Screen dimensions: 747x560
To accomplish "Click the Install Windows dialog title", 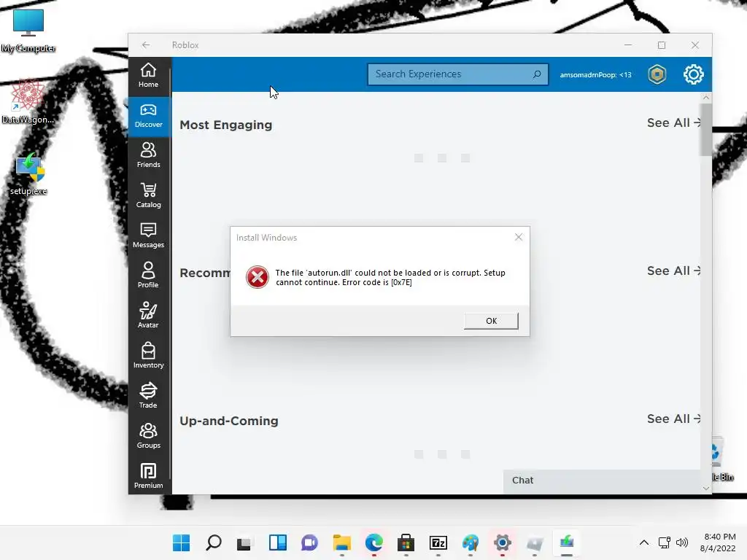I will click(266, 238).
